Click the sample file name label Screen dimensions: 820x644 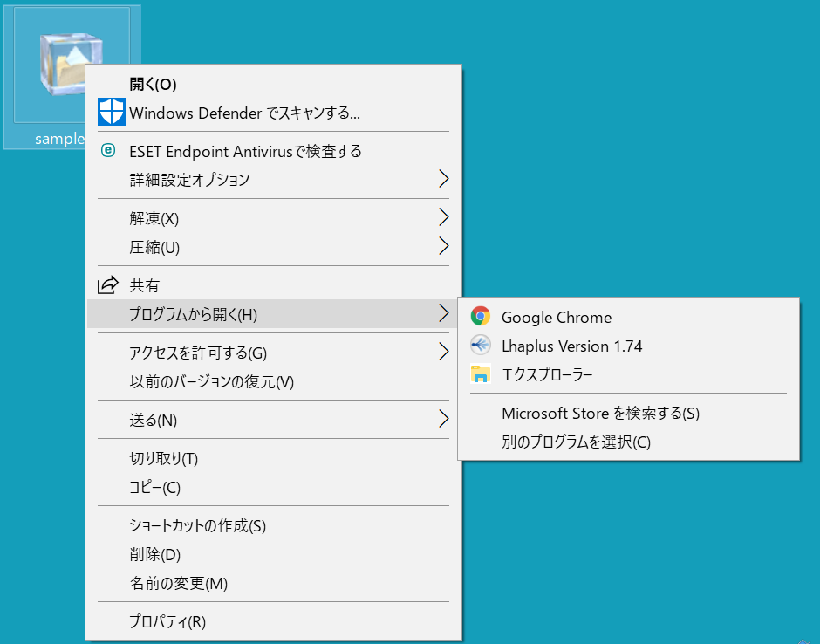[x=59, y=139]
